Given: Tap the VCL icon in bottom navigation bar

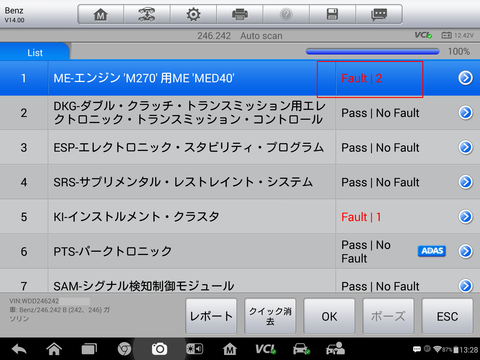Looking at the screenshot, I should coord(265,349).
